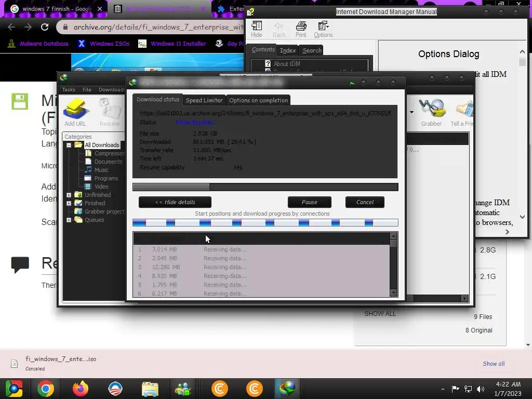Click the Start button
This screenshot has height=399, width=532.
pyautogui.click(x=14, y=389)
